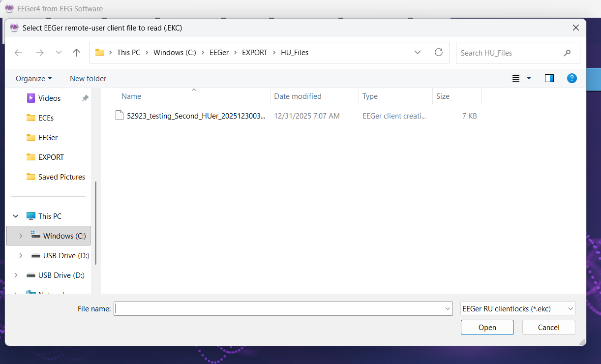Viewport: 601px width, 364px height.
Task: Expand the Windows (C:) tree node
Action: click(21, 236)
